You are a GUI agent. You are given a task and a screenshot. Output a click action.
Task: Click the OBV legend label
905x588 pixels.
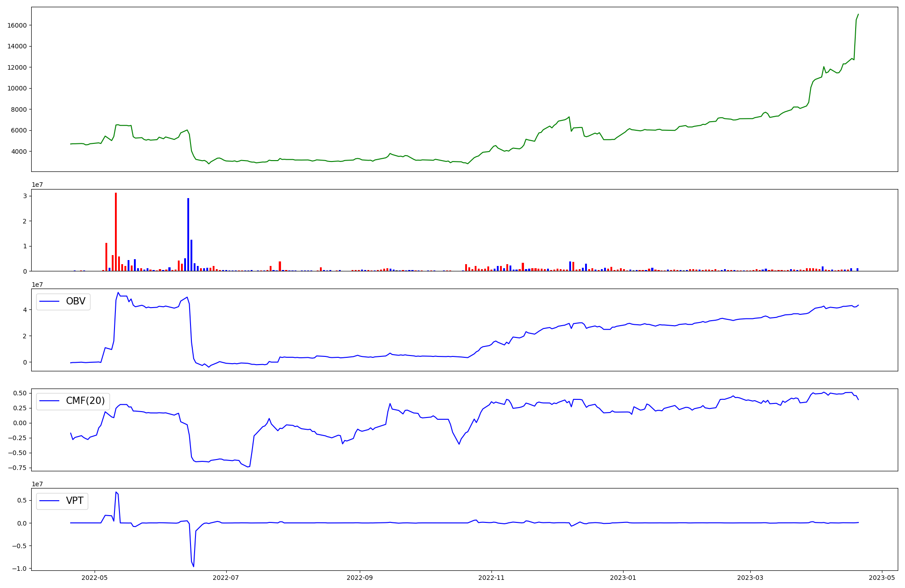coord(76,301)
